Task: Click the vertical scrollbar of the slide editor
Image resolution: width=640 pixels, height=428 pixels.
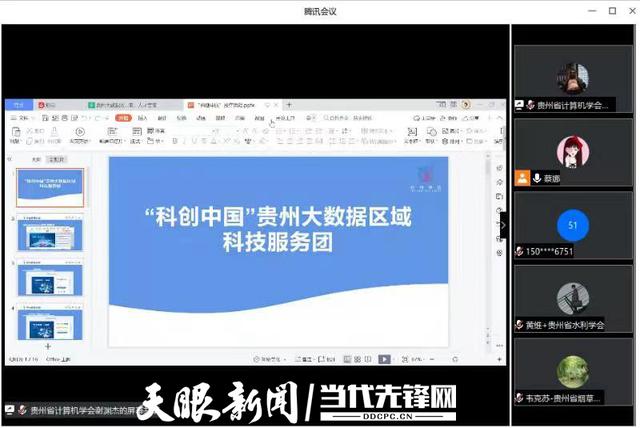Action: pos(489,250)
